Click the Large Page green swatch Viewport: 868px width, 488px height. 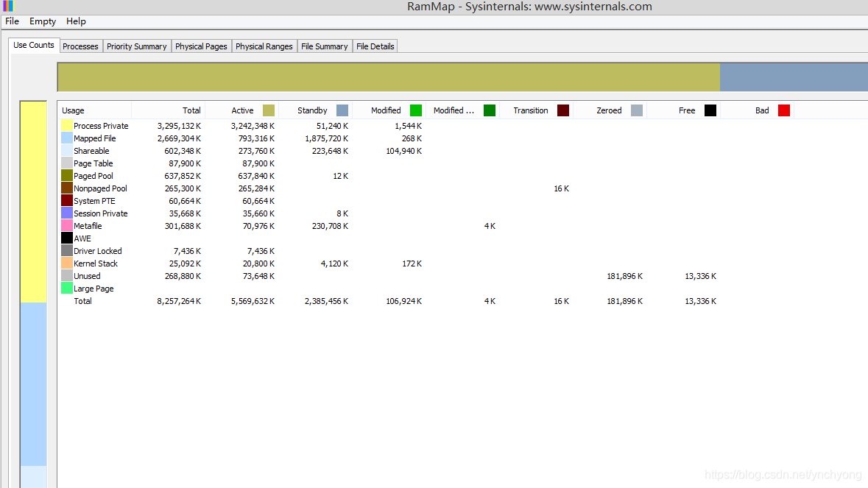point(67,289)
